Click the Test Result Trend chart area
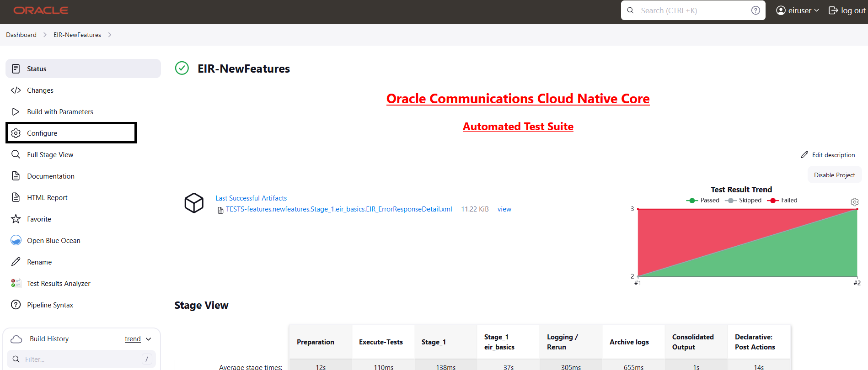This screenshot has width=868, height=370. pos(747,243)
